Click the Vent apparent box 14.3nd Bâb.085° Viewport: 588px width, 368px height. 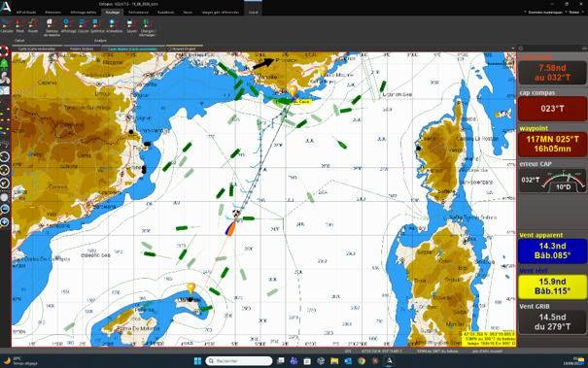[552, 251]
